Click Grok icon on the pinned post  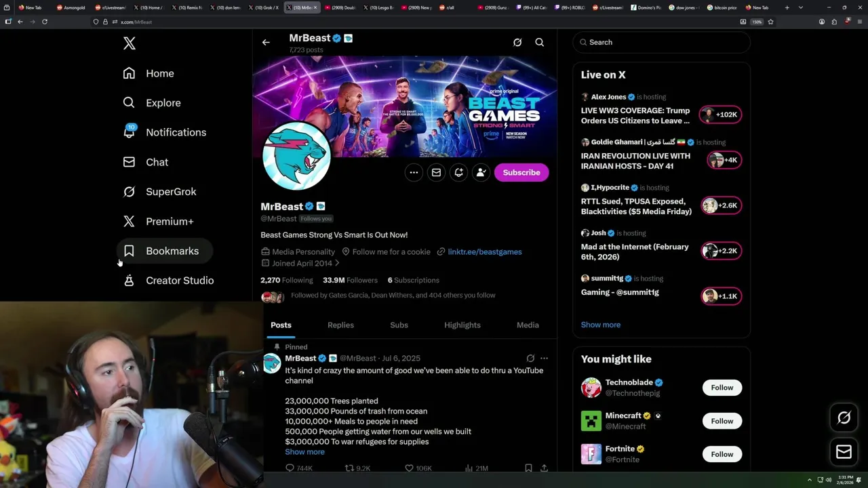tap(530, 358)
